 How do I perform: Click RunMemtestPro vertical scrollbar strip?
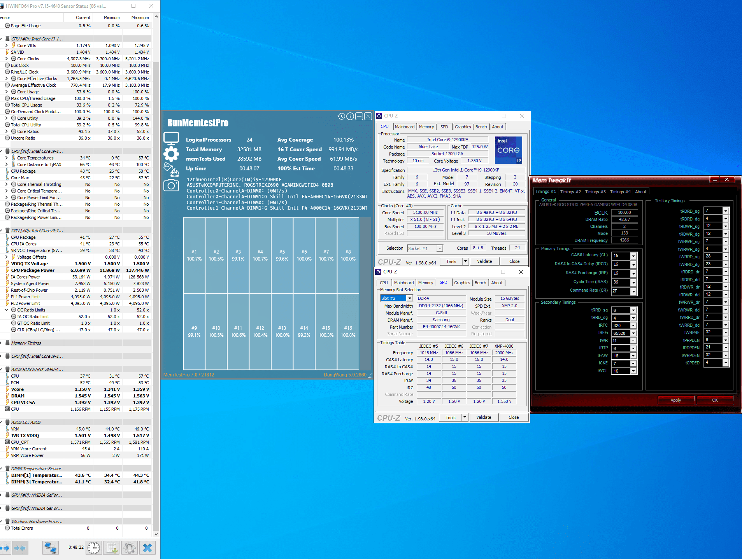pyautogui.click(x=365, y=294)
